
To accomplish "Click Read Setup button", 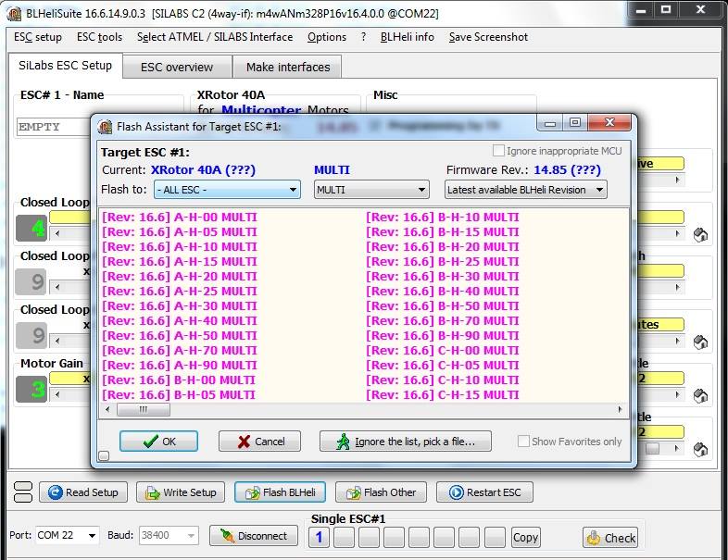I will [x=83, y=492].
